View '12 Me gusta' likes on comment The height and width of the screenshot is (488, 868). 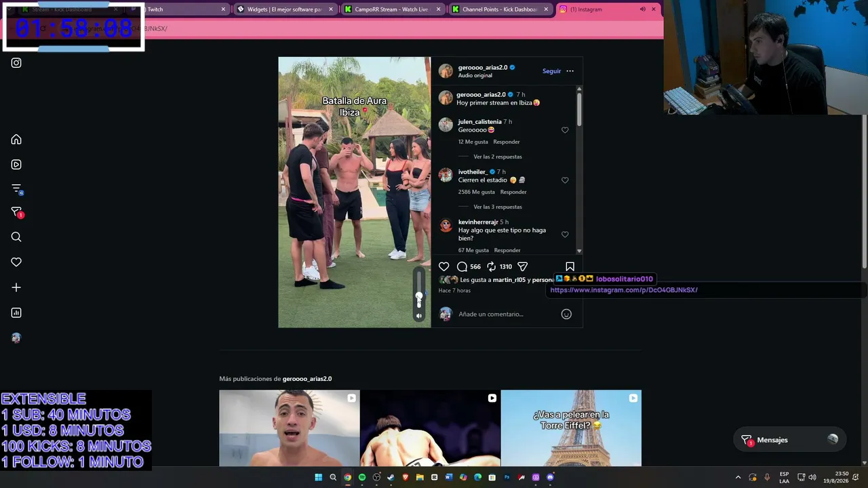click(473, 142)
